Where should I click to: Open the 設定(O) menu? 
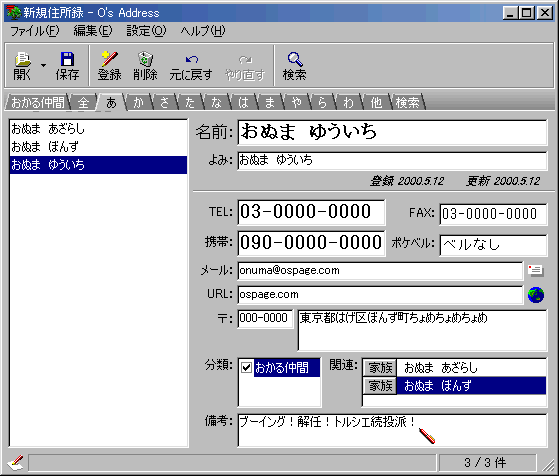(x=146, y=31)
